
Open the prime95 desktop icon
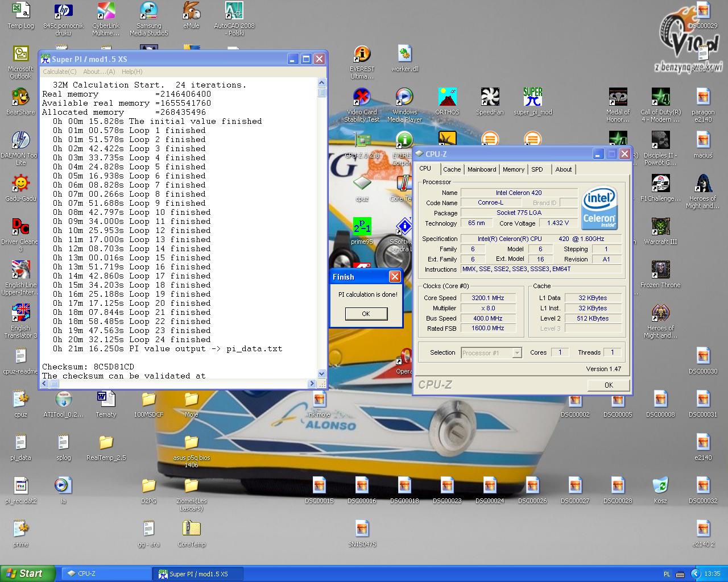pos(362,231)
